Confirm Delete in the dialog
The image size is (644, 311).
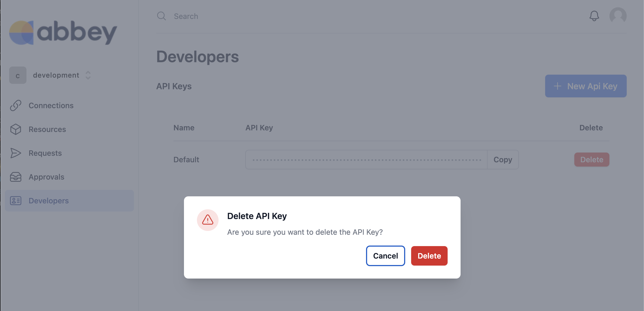(x=429, y=256)
